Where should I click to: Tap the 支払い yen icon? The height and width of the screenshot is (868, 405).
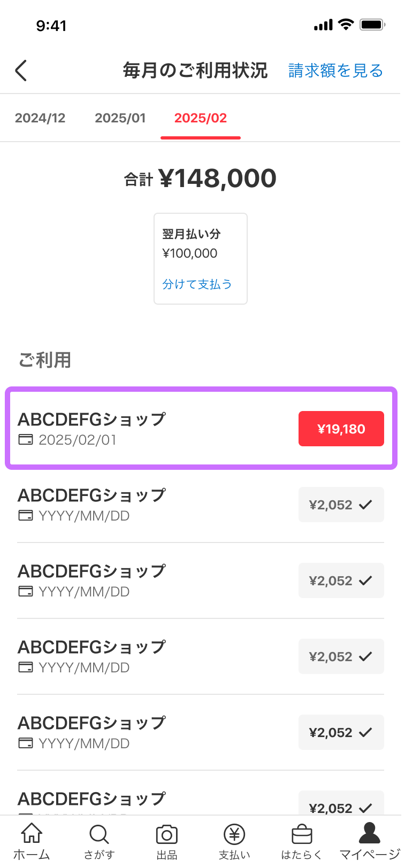click(x=234, y=834)
